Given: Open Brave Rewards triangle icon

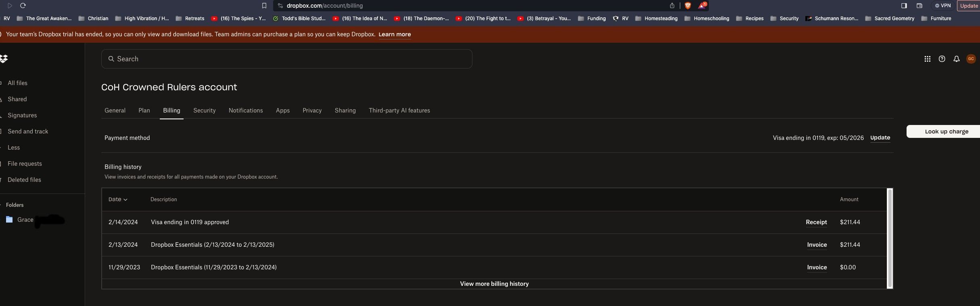Looking at the screenshot, I should 702,6.
